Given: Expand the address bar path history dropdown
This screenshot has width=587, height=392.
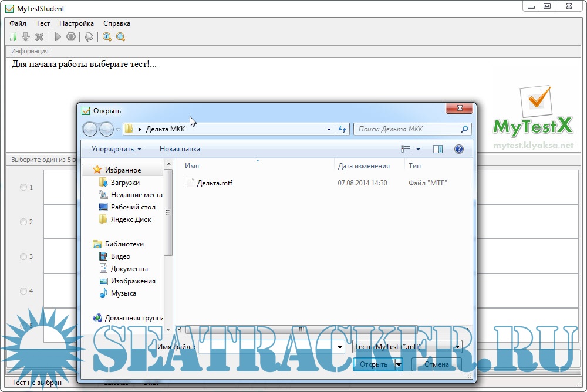Looking at the screenshot, I should [x=329, y=129].
